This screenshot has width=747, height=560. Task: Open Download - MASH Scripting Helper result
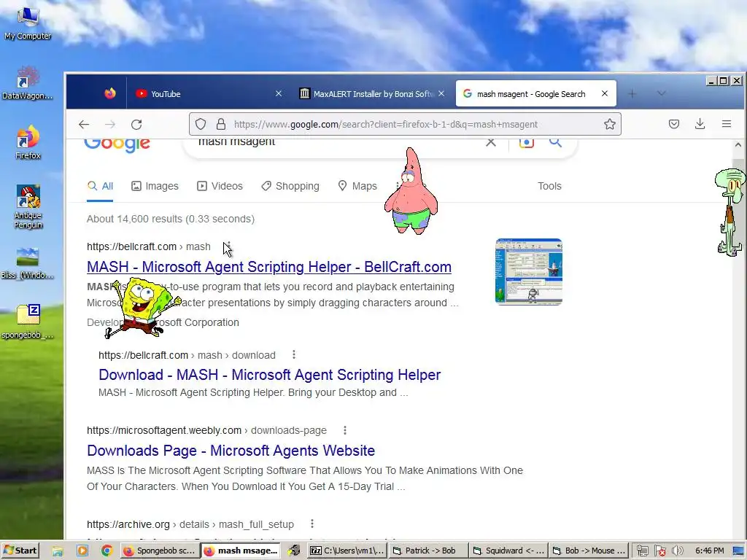click(x=270, y=375)
